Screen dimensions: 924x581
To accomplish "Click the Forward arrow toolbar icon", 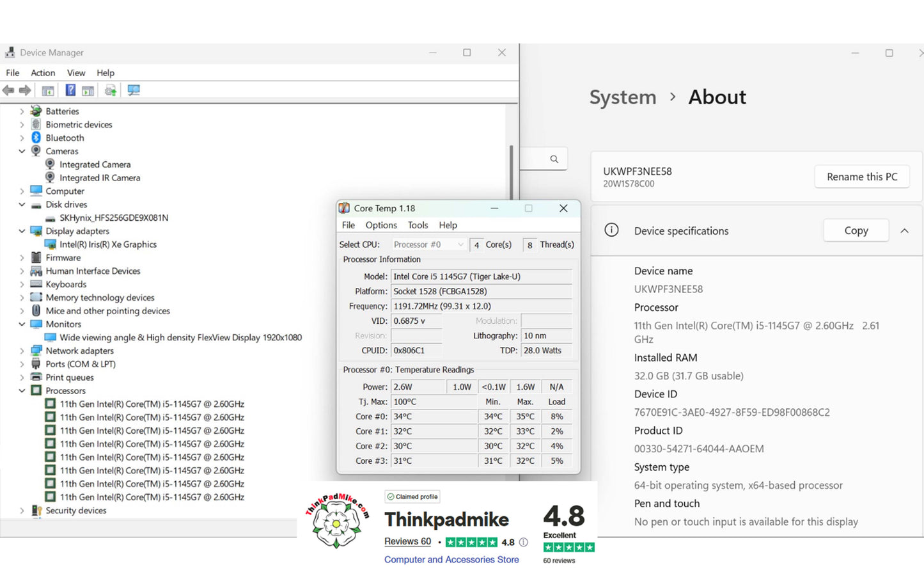I will pos(25,90).
